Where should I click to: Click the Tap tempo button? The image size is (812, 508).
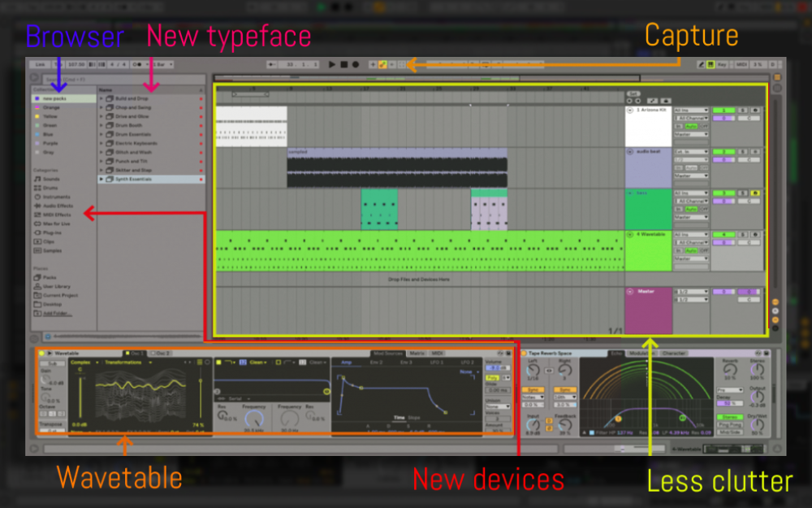click(58, 65)
